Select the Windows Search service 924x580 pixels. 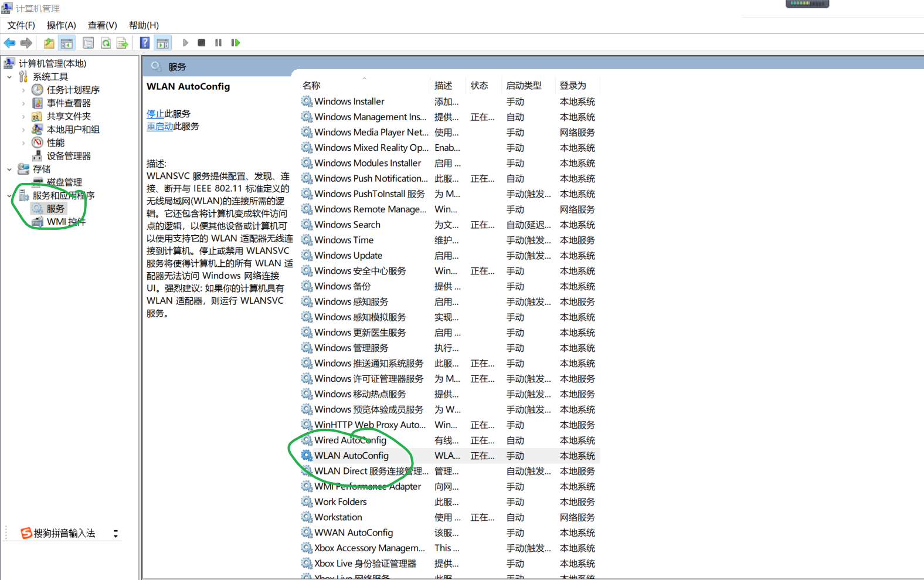click(x=347, y=225)
